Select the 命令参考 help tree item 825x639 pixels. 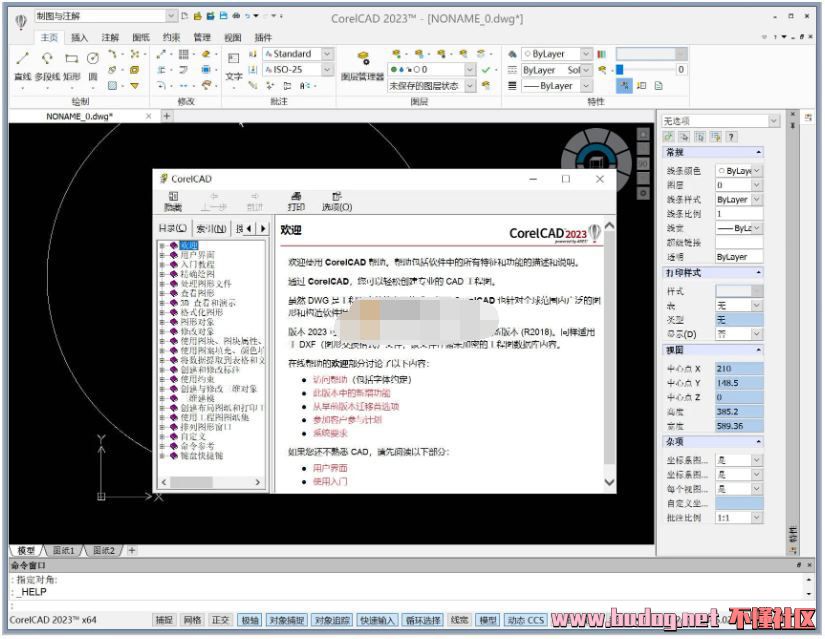point(197,446)
